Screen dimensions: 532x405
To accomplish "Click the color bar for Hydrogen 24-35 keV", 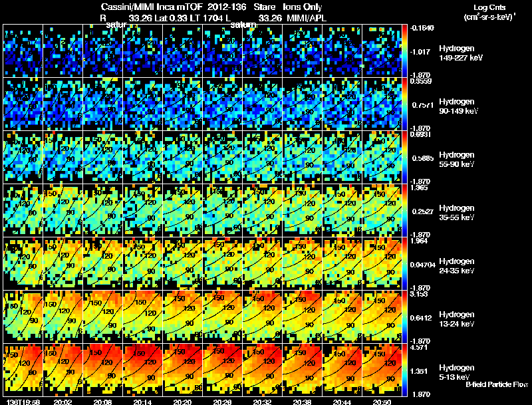I will pyautogui.click(x=404, y=264).
